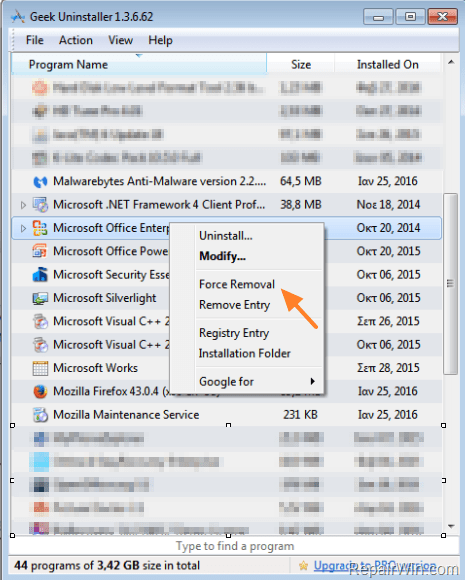Open the Google for submenu arrow
465x580 pixels.
tap(313, 381)
